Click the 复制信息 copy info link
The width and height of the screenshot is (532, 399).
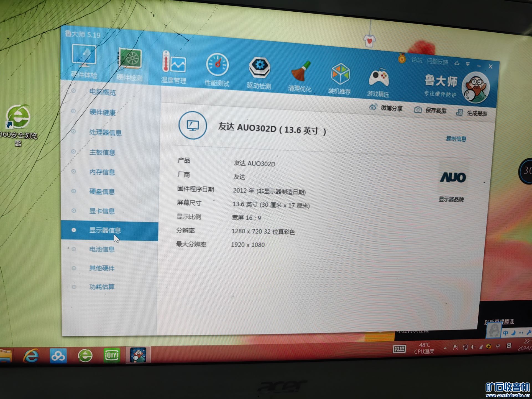point(456,139)
